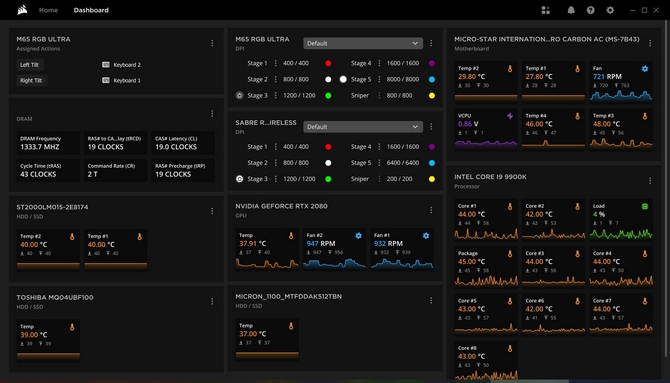Click drag handle for M65 Stage 1
Image resolution: width=670 pixels, height=383 pixels.
pyautogui.click(x=276, y=63)
